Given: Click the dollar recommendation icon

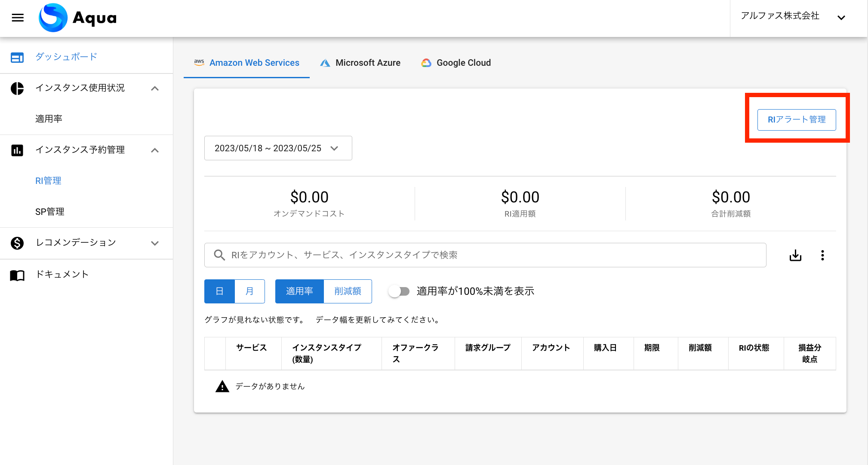Looking at the screenshot, I should [17, 243].
